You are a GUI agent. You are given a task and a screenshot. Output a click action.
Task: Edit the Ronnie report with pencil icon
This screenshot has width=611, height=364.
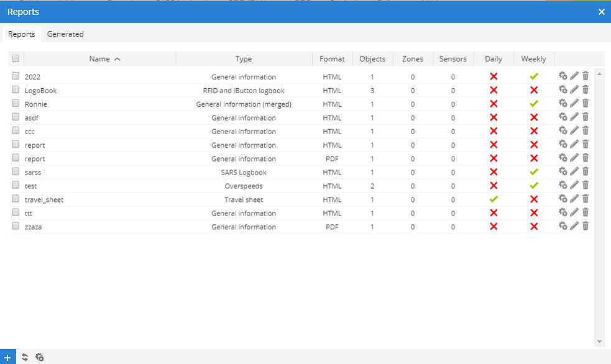tap(574, 104)
